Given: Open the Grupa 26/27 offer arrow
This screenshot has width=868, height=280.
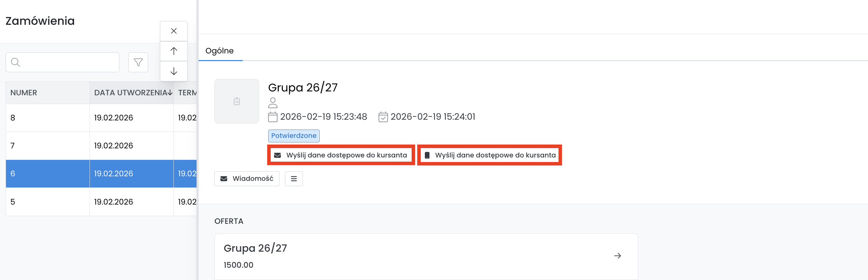Looking at the screenshot, I should [618, 256].
